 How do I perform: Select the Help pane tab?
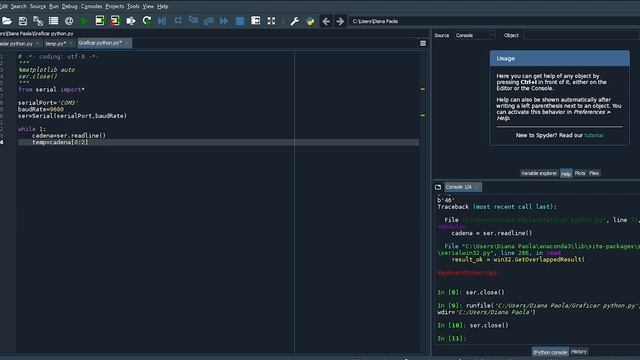[x=566, y=173]
